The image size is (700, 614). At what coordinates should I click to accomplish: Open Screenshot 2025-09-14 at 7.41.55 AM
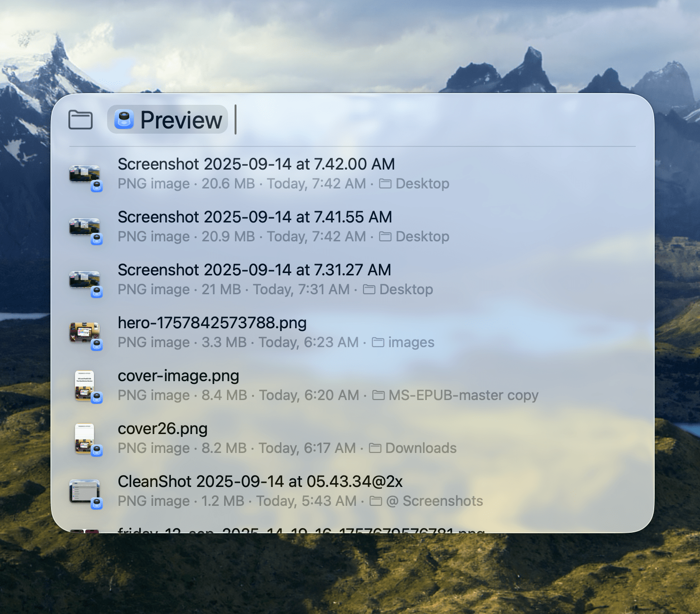tap(352, 226)
